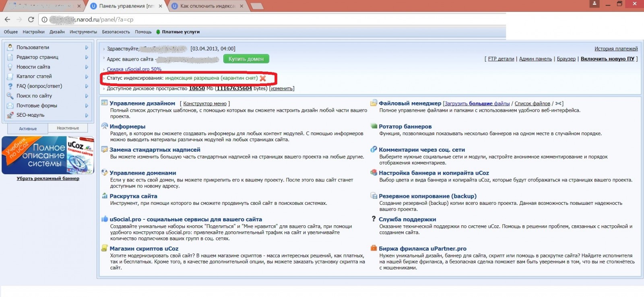Expand the FAQ (вопрос/ответ) submenu arrow
Image resolution: width=644 pixels, height=297 pixels.
[87, 86]
